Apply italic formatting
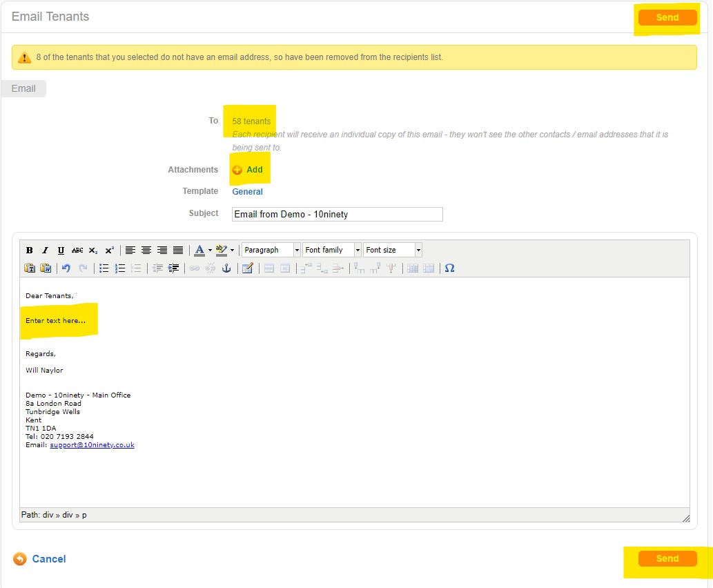 [x=45, y=250]
